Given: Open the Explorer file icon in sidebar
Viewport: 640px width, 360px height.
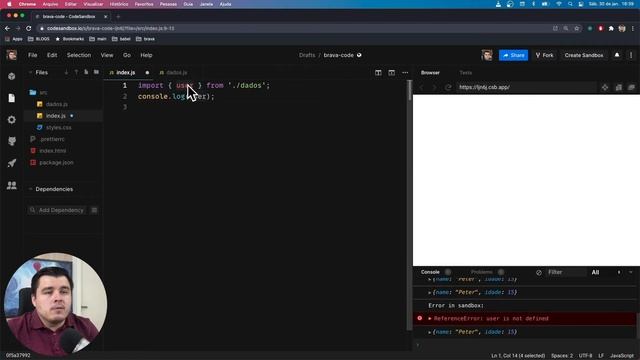Looking at the screenshot, I should pos(11,98).
